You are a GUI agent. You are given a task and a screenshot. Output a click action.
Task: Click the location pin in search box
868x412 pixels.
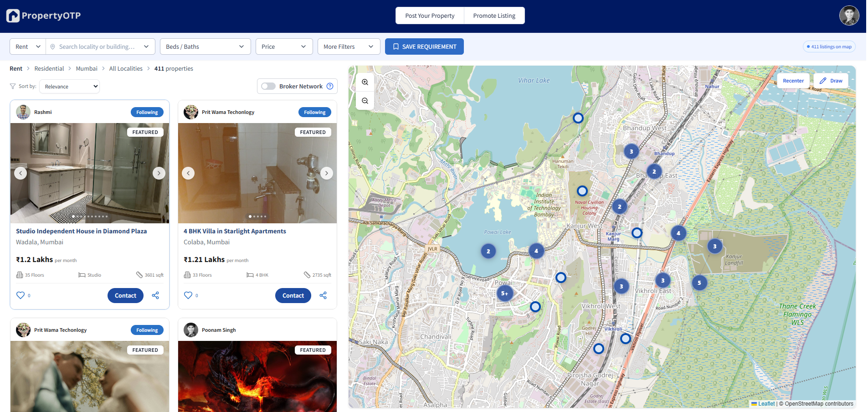point(52,46)
